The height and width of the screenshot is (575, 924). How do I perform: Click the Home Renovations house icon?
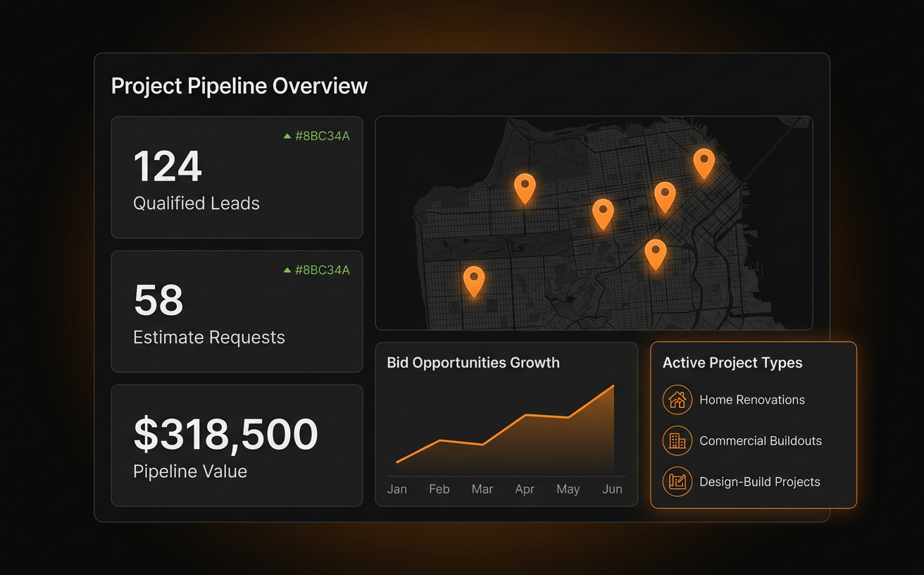coord(678,400)
